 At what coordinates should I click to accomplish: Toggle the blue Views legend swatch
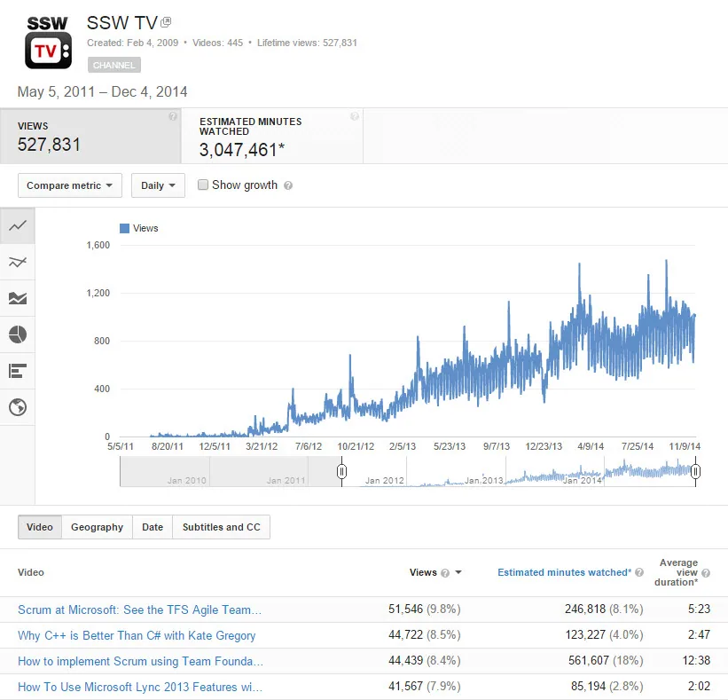pos(124,228)
